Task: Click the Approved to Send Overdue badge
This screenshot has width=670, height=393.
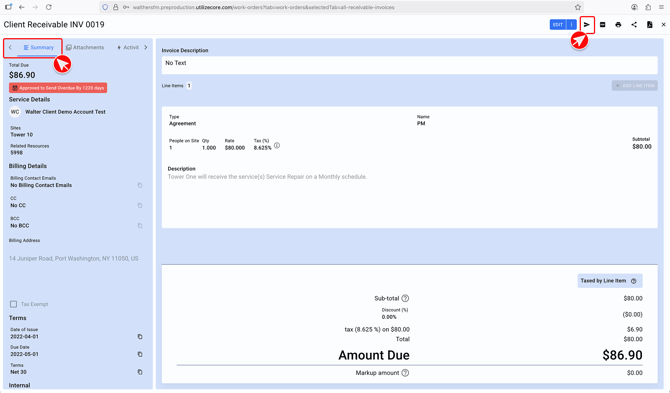Action: [x=58, y=88]
